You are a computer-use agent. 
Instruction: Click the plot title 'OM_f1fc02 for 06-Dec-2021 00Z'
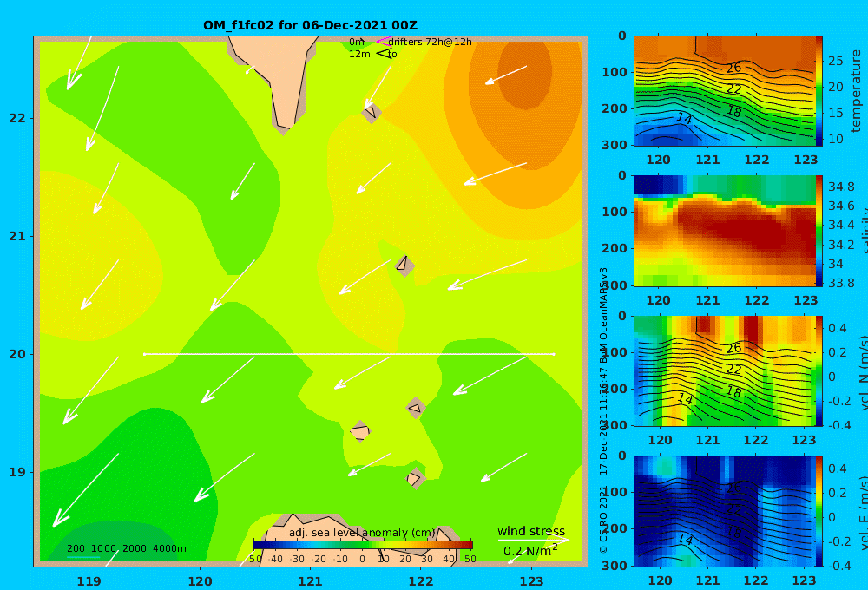point(310,25)
